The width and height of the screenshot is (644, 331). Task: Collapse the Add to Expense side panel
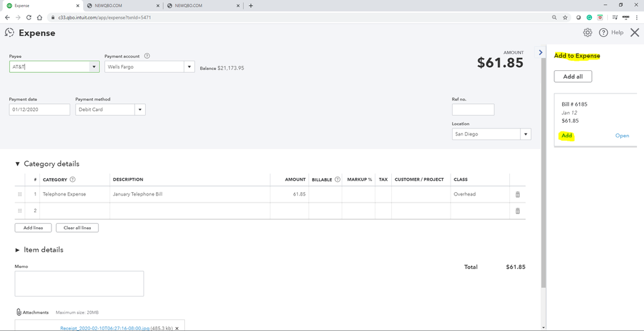(x=540, y=52)
